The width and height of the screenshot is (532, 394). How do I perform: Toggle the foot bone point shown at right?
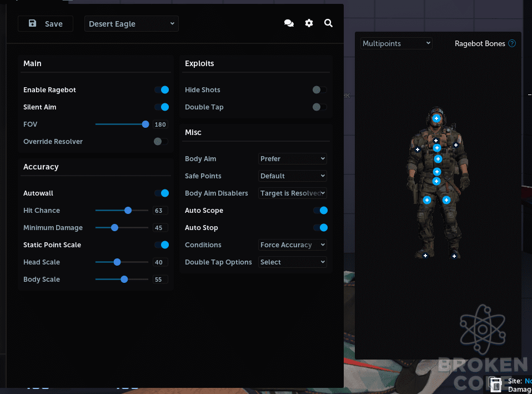click(x=454, y=256)
